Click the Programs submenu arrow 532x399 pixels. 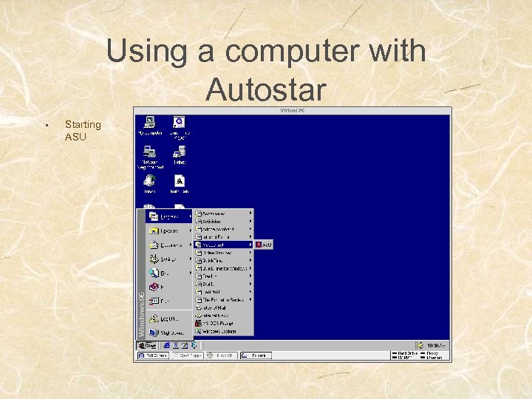point(191,216)
